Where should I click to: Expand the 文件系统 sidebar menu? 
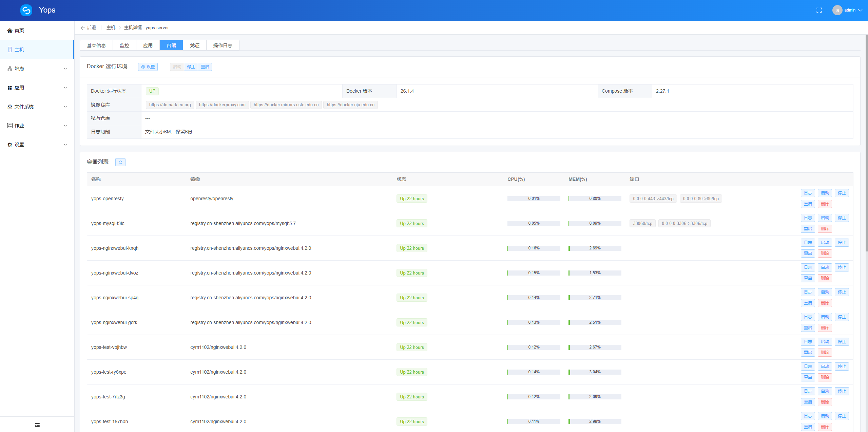(65, 107)
